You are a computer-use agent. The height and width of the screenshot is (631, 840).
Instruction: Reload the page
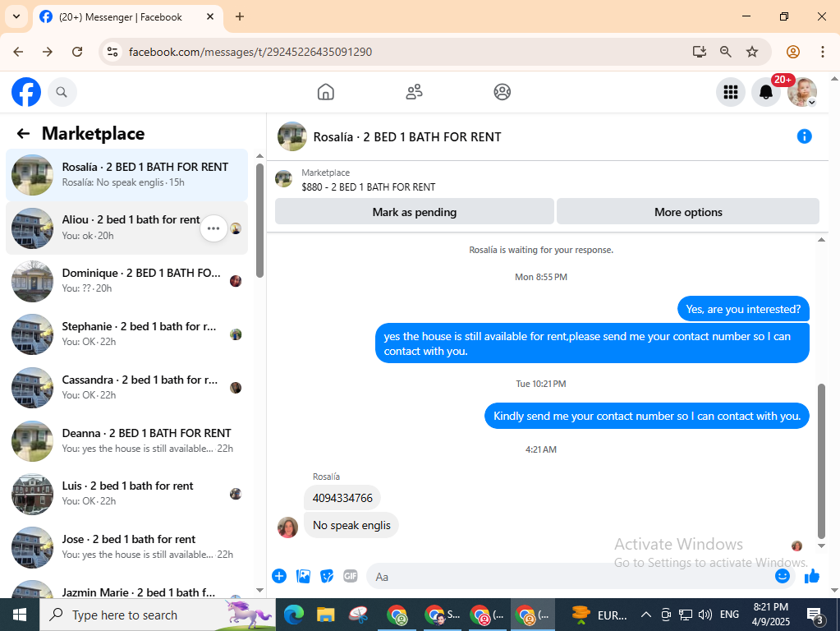tap(77, 52)
